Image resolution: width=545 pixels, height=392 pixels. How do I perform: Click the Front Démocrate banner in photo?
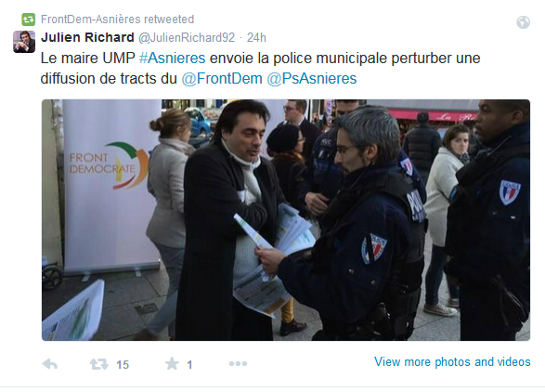(108, 184)
